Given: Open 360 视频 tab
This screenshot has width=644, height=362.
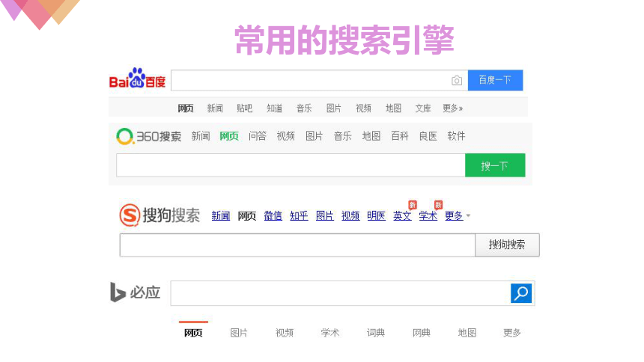Looking at the screenshot, I should pyautogui.click(x=285, y=136).
